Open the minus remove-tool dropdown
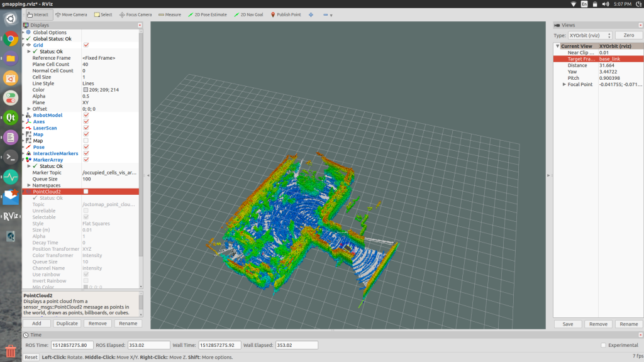The width and height of the screenshot is (644, 362). (x=327, y=15)
